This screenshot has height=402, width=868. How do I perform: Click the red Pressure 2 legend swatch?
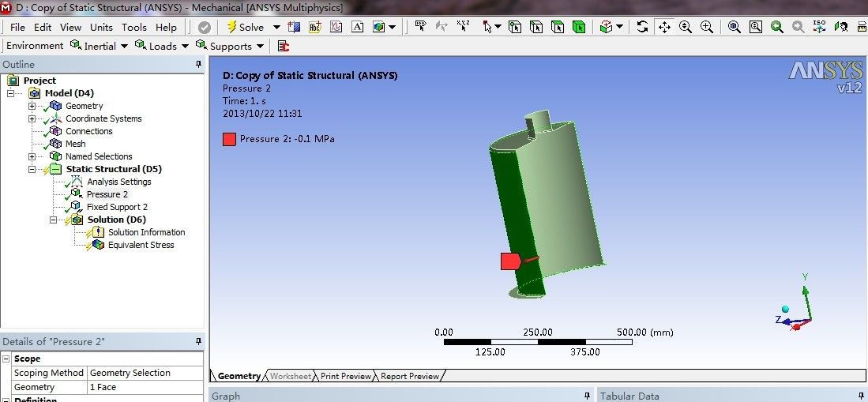point(229,139)
